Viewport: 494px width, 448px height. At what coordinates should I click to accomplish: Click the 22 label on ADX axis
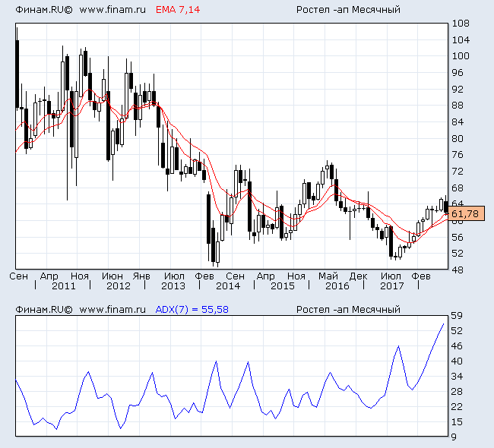458,407
